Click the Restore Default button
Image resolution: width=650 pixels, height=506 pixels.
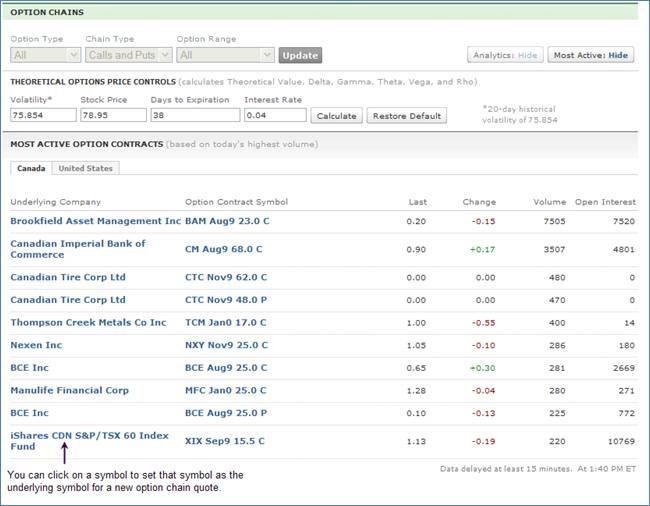407,116
